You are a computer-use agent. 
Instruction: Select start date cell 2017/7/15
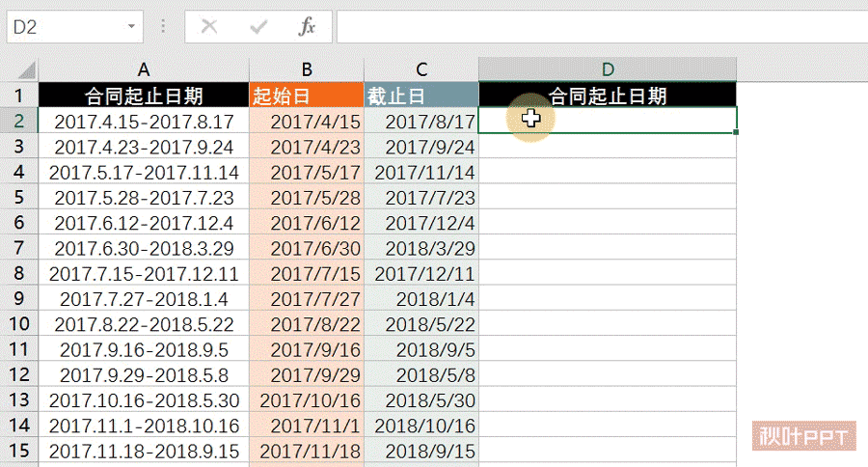[x=307, y=272]
